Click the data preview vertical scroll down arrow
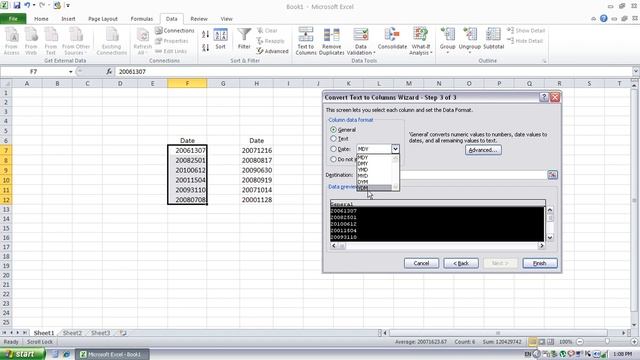Image resolution: width=640 pixels, height=360 pixels. click(550, 238)
